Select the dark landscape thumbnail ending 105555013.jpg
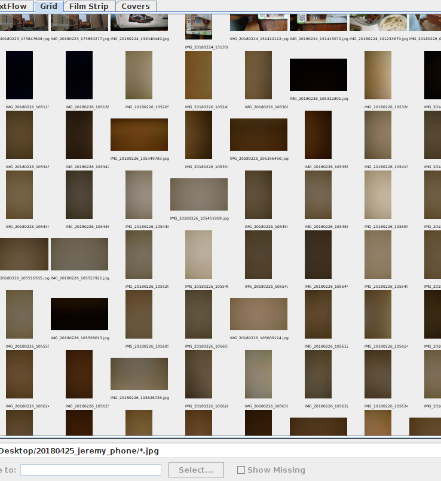Image resolution: width=441 pixels, height=481 pixels. point(79,314)
